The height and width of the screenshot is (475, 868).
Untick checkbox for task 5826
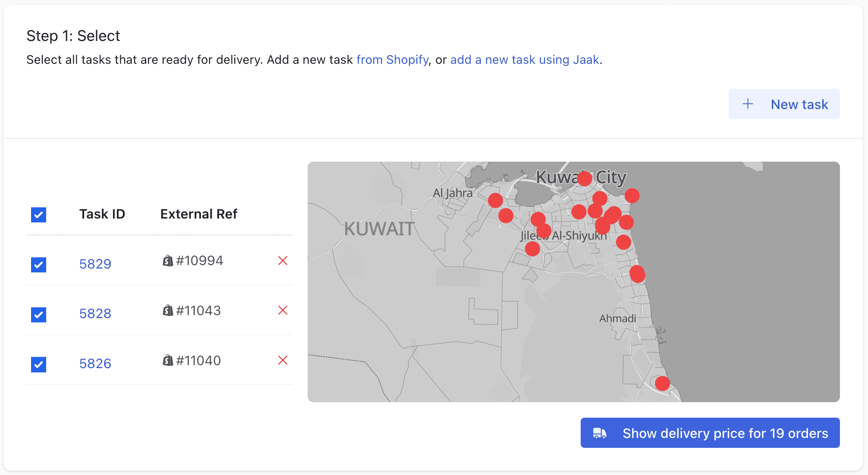click(x=39, y=365)
